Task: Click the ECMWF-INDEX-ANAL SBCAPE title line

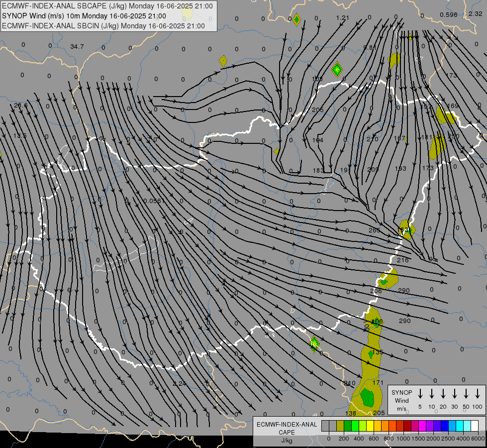Action: tap(107, 6)
